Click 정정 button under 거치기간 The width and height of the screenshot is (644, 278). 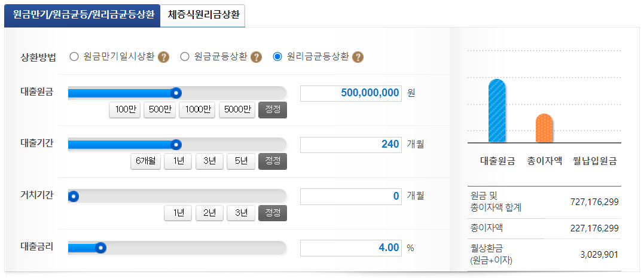(273, 213)
